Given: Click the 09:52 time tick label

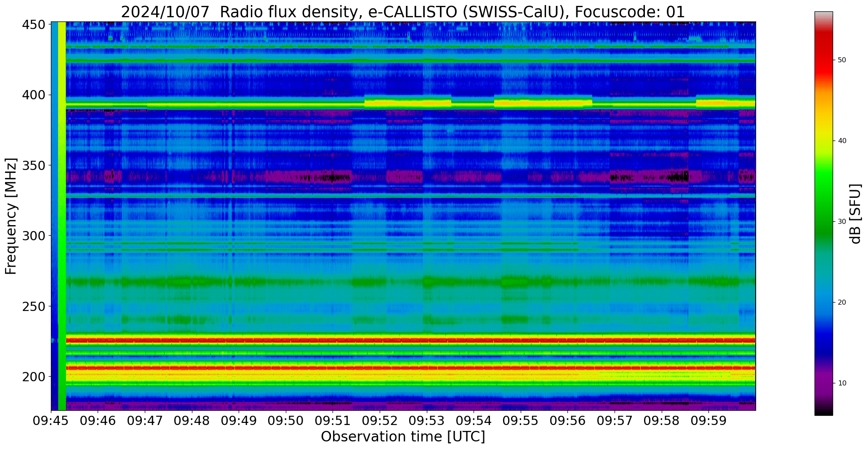Looking at the screenshot, I should coord(380,420).
